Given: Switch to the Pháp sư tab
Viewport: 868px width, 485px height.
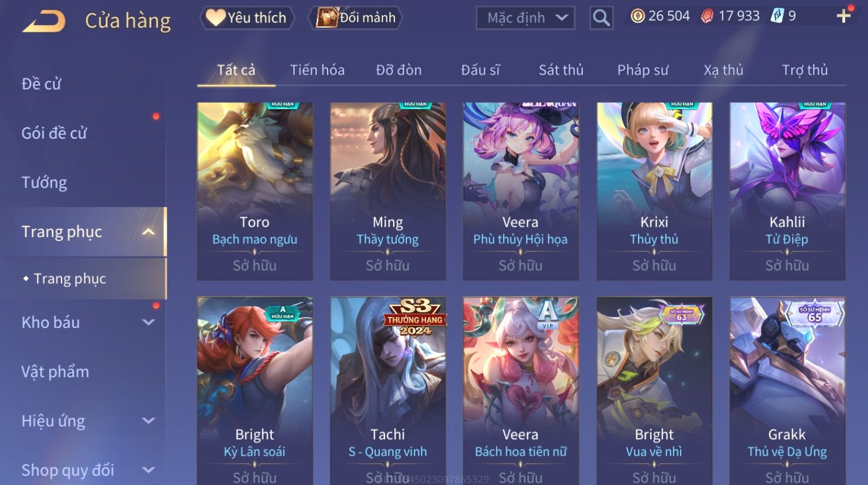Looking at the screenshot, I should (x=643, y=70).
